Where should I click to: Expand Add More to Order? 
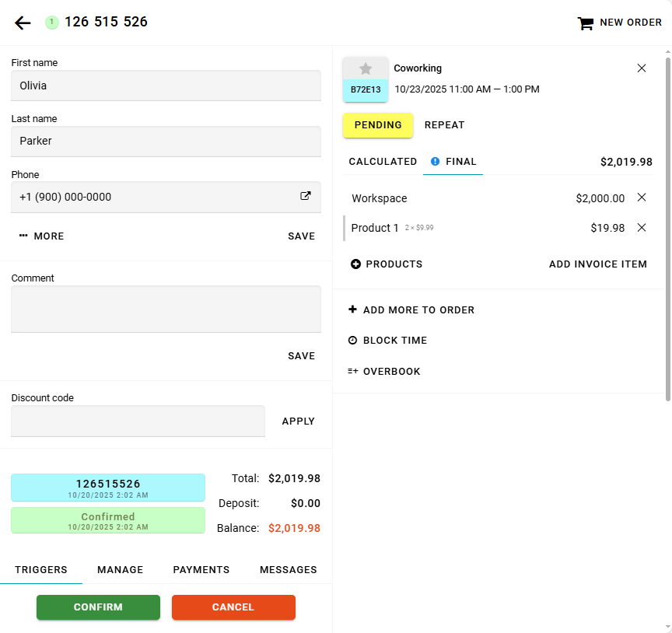click(x=411, y=310)
